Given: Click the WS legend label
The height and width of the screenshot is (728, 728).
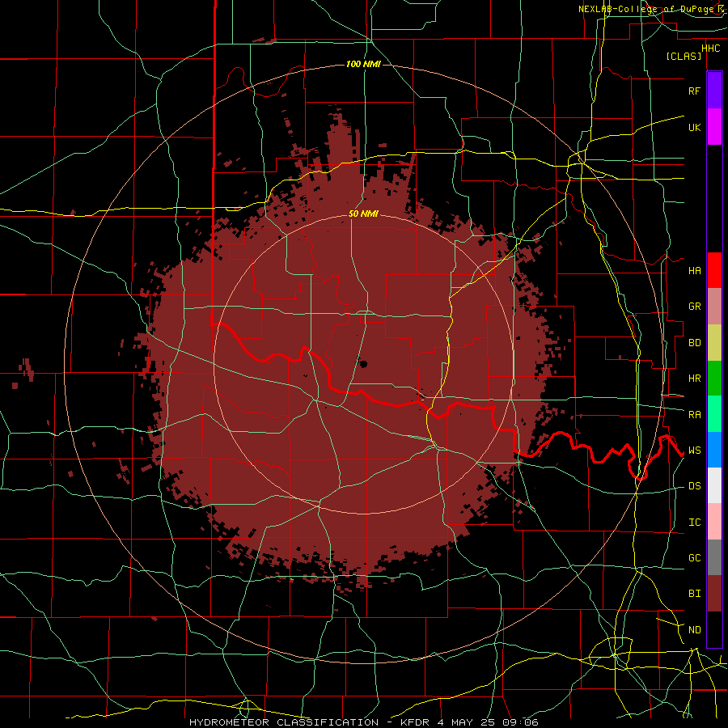Looking at the screenshot, I should click(x=694, y=450).
